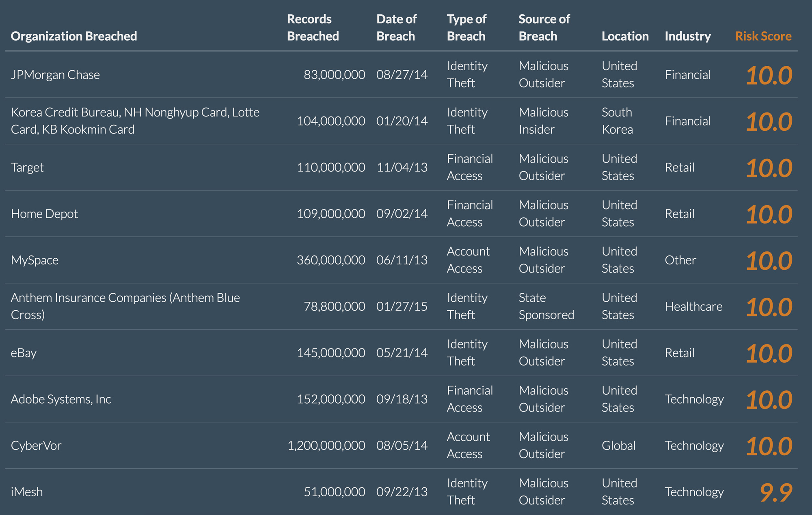Image resolution: width=812 pixels, height=515 pixels.
Task: Click the 152,000,000 records value
Action: [331, 399]
